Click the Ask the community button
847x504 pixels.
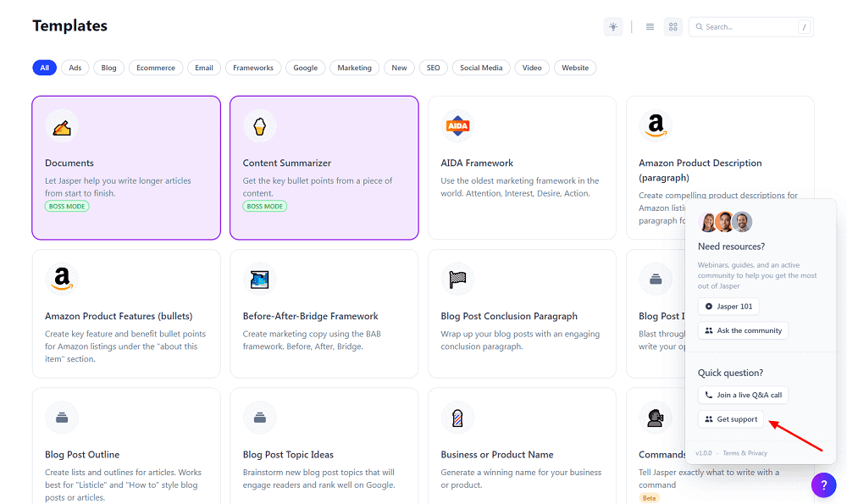point(744,330)
